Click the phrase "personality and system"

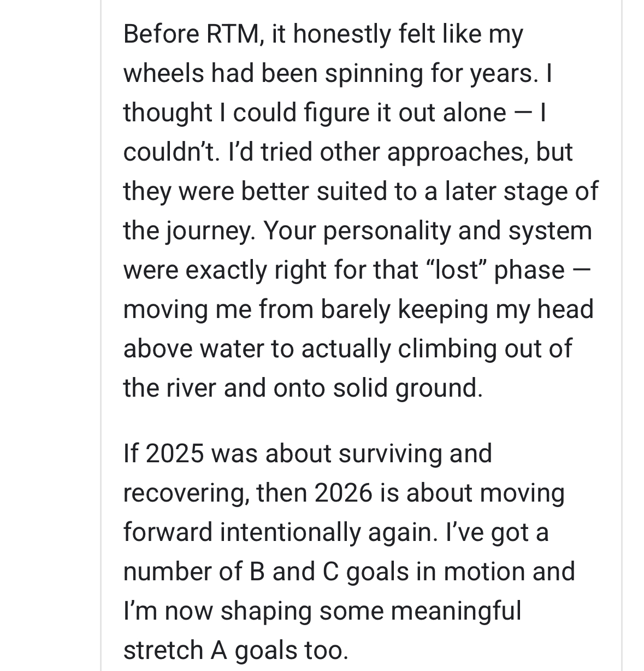pyautogui.click(x=457, y=231)
